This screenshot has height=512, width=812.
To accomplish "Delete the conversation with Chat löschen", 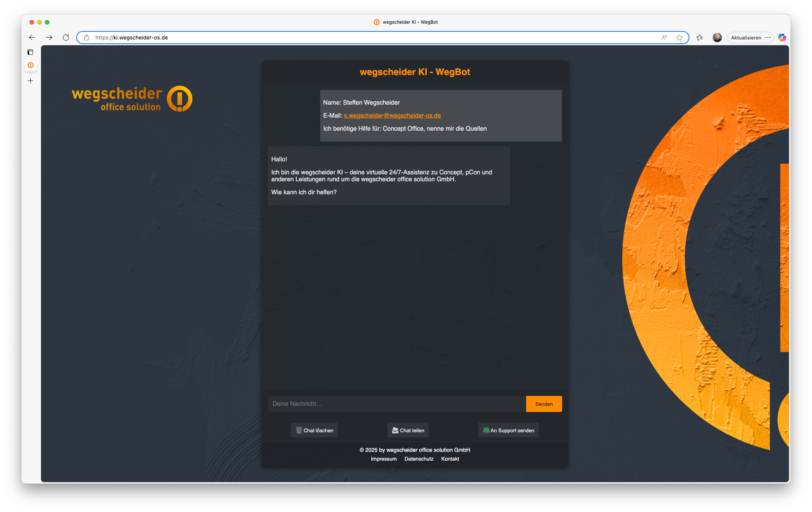I will 314,430.
